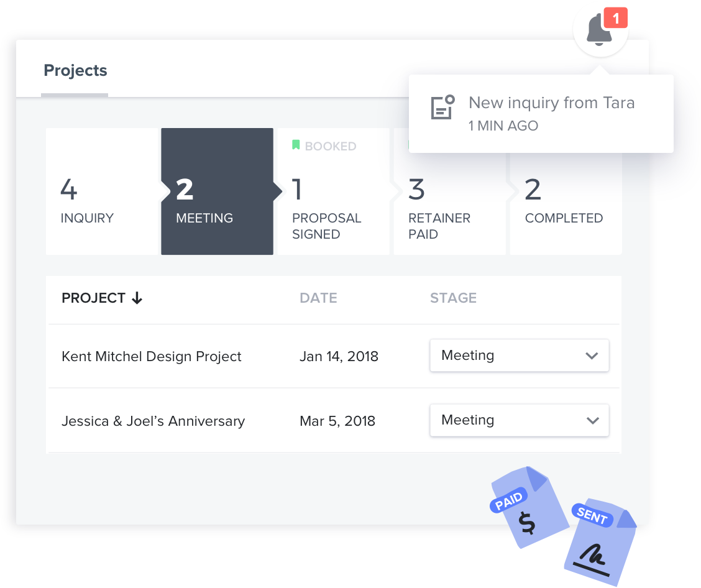Click the sort arrow next to PROJECT
Image resolution: width=701 pixels, height=588 pixels.
click(137, 298)
